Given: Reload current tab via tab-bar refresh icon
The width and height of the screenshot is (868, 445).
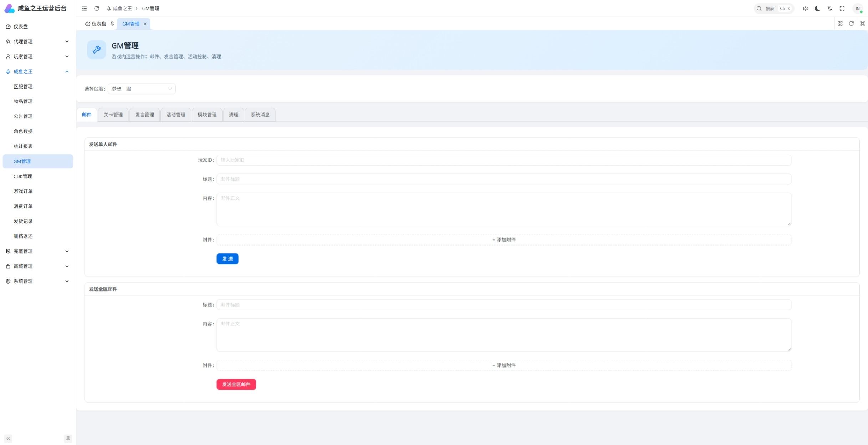Looking at the screenshot, I should click(851, 24).
